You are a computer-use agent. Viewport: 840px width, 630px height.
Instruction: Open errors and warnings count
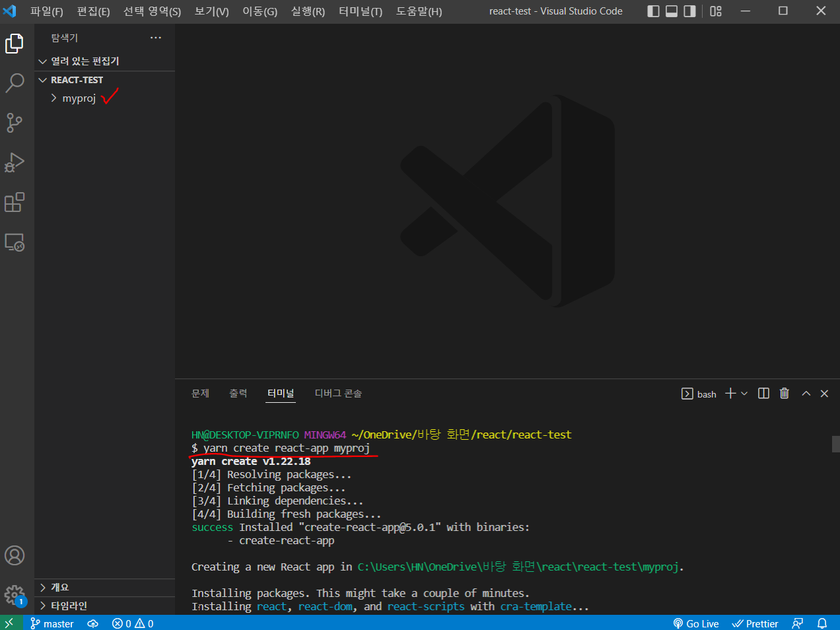click(132, 623)
